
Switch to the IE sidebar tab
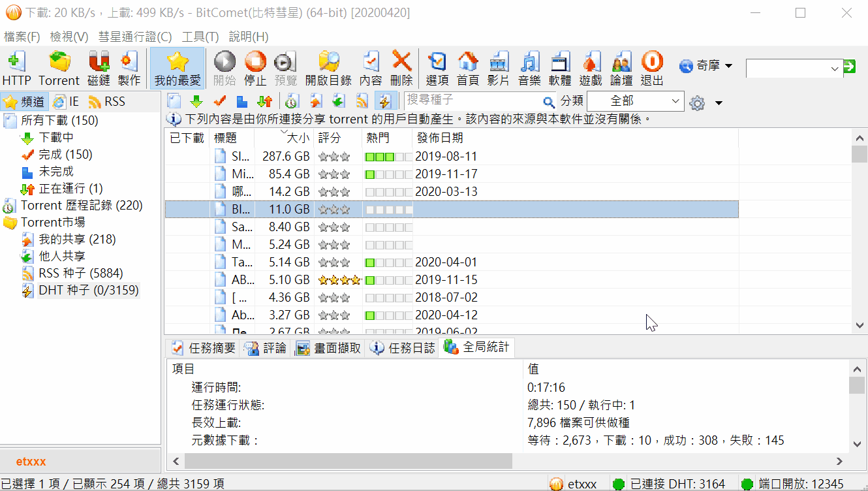coord(66,102)
